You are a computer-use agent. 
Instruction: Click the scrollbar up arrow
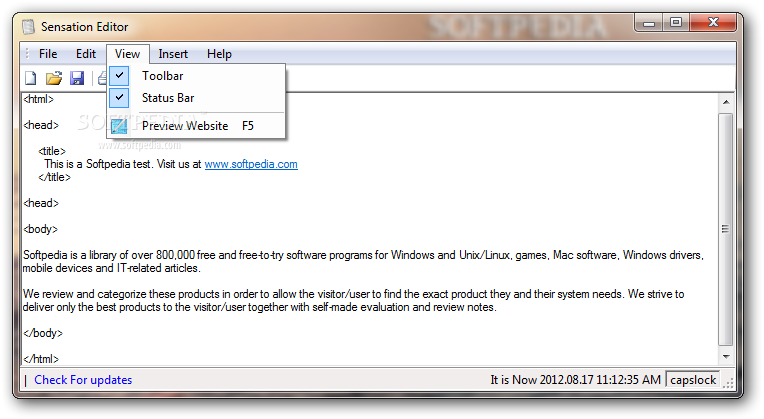coord(726,102)
